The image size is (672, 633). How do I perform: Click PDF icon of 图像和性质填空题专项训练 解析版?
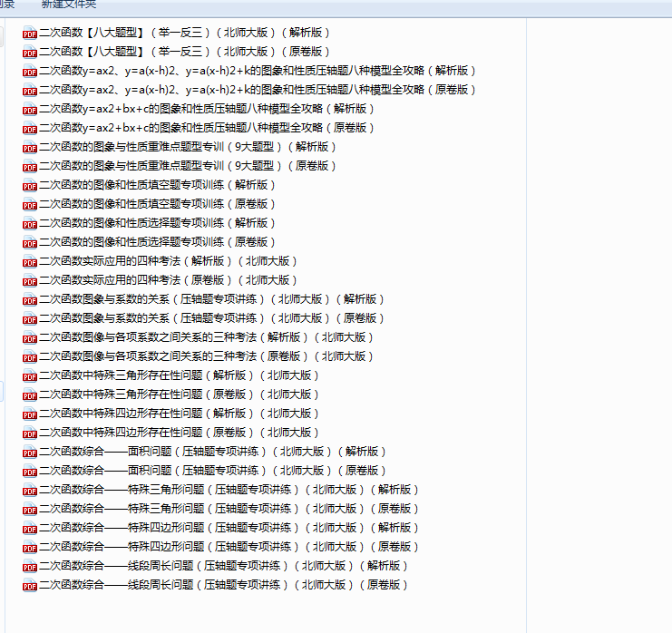30,185
